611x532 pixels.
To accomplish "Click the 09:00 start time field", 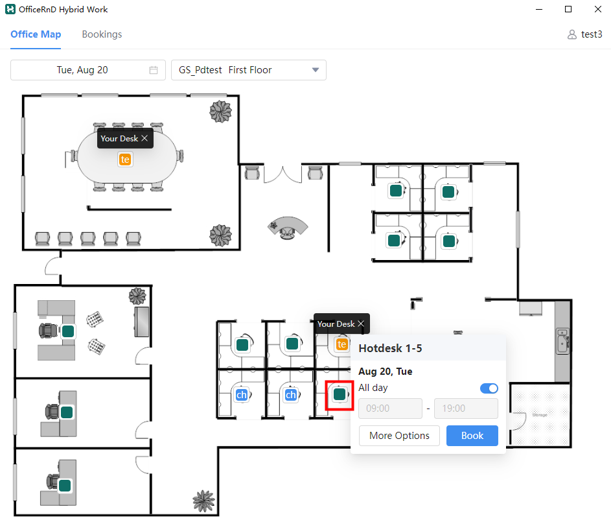I will [390, 408].
